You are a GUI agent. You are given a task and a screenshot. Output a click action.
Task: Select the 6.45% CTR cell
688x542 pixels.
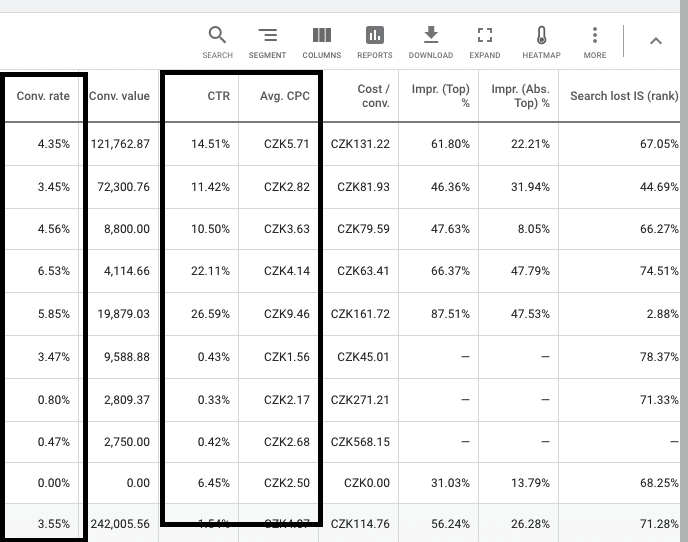[x=214, y=483]
